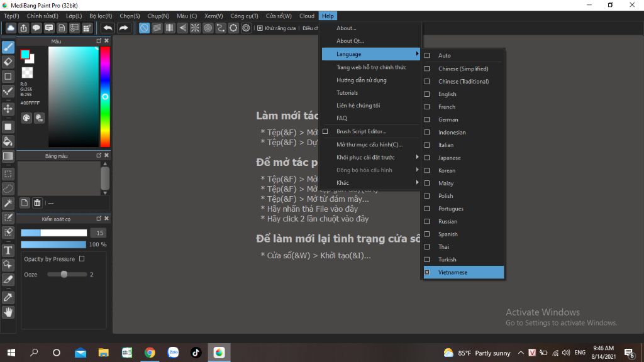Select the Text tool
Viewport: 644px width, 362px height.
pos(8,250)
